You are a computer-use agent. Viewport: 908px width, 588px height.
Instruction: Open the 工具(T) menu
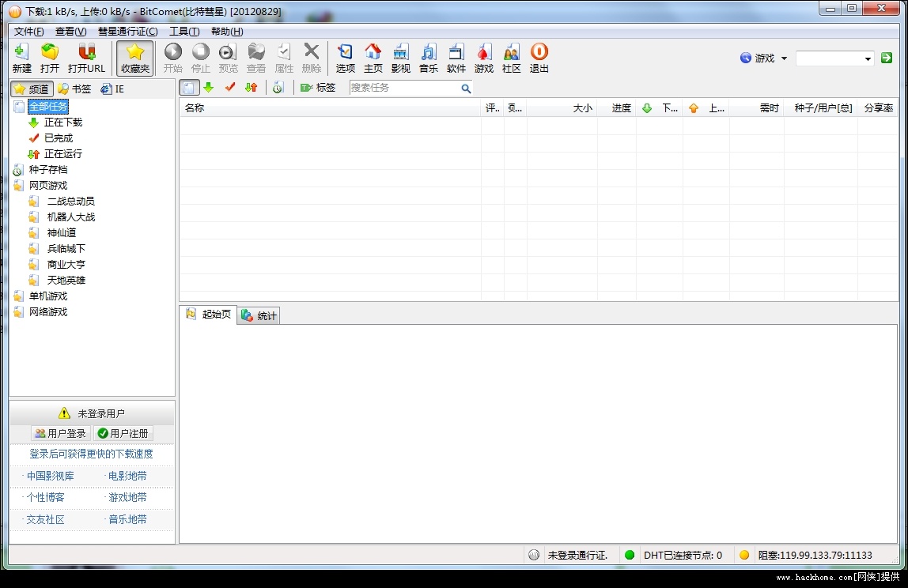coord(184,32)
